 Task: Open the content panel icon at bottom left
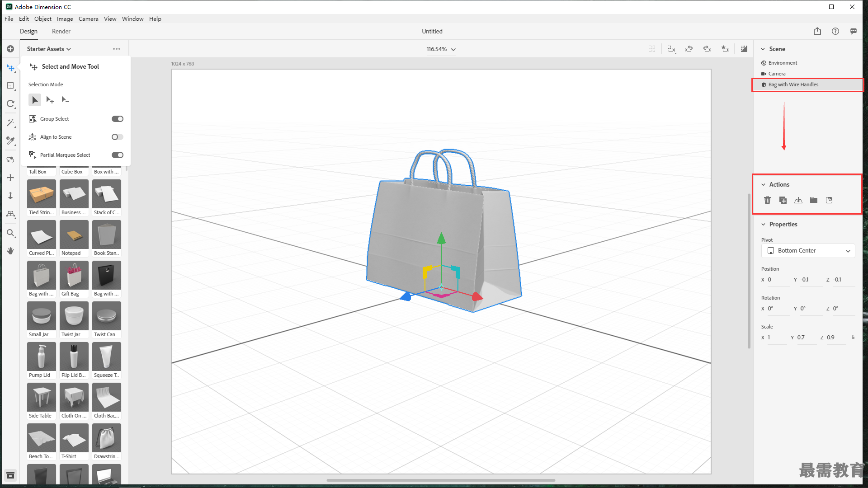pos(10,475)
